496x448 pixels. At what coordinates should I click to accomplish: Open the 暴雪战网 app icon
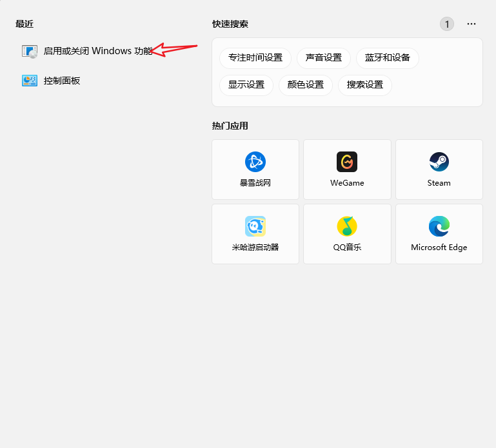click(255, 162)
